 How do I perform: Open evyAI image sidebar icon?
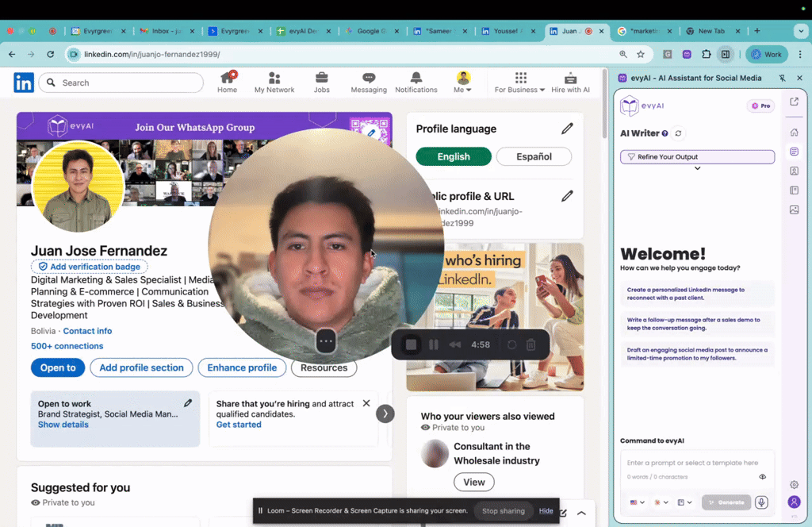794,210
